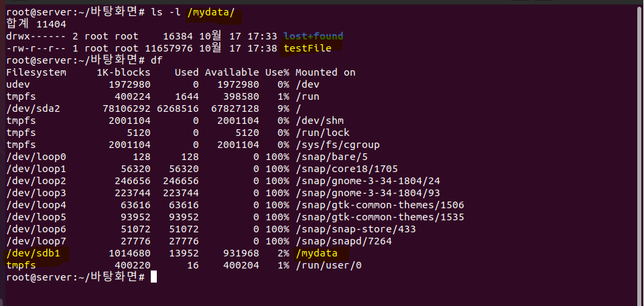The height and width of the screenshot is (306, 644).
Task: Click the 78106292 blocks value
Action: 127,108
